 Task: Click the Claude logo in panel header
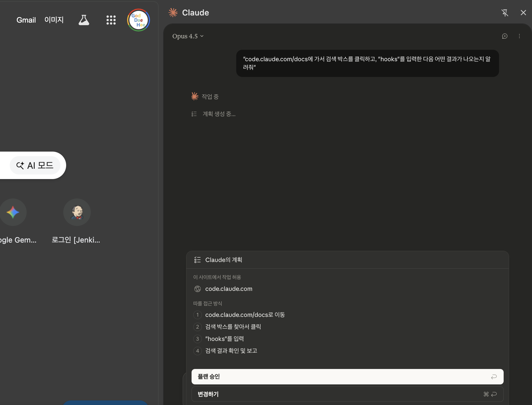click(x=173, y=13)
